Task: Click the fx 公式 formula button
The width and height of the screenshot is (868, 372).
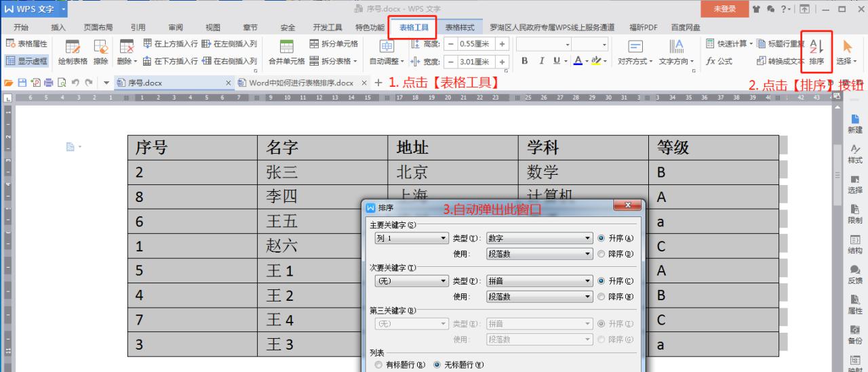Action: (719, 61)
